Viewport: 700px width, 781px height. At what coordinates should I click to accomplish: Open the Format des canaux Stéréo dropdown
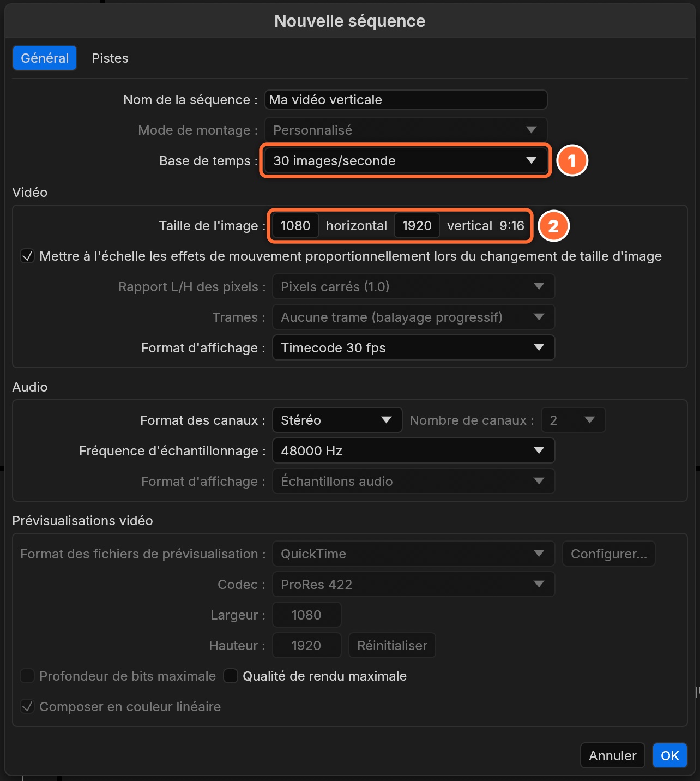click(x=337, y=420)
